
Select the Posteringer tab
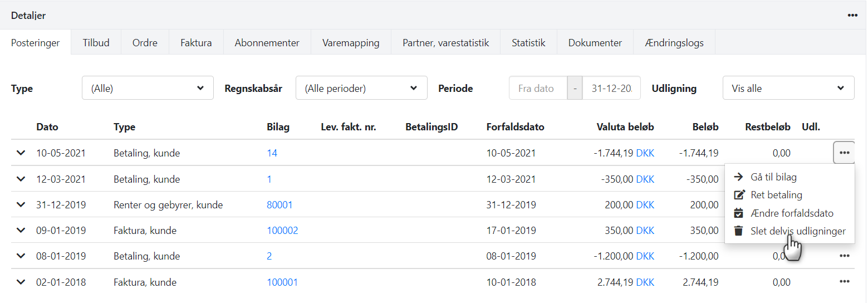36,43
